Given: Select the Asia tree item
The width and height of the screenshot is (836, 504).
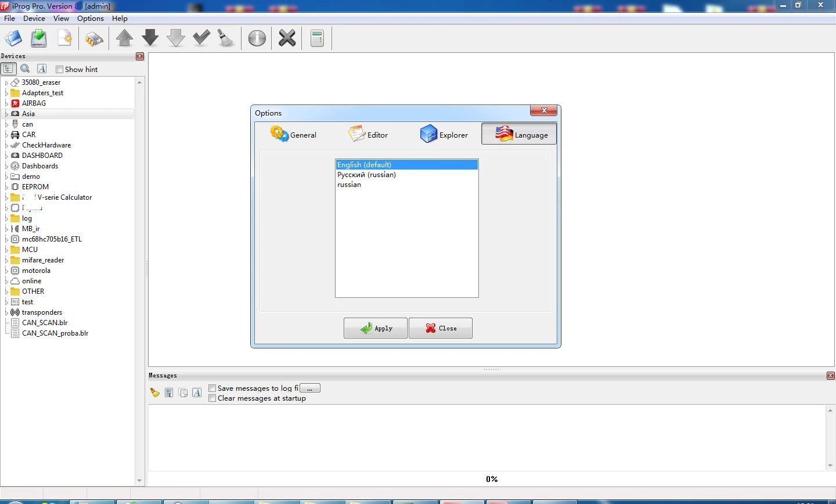Looking at the screenshot, I should [28, 114].
